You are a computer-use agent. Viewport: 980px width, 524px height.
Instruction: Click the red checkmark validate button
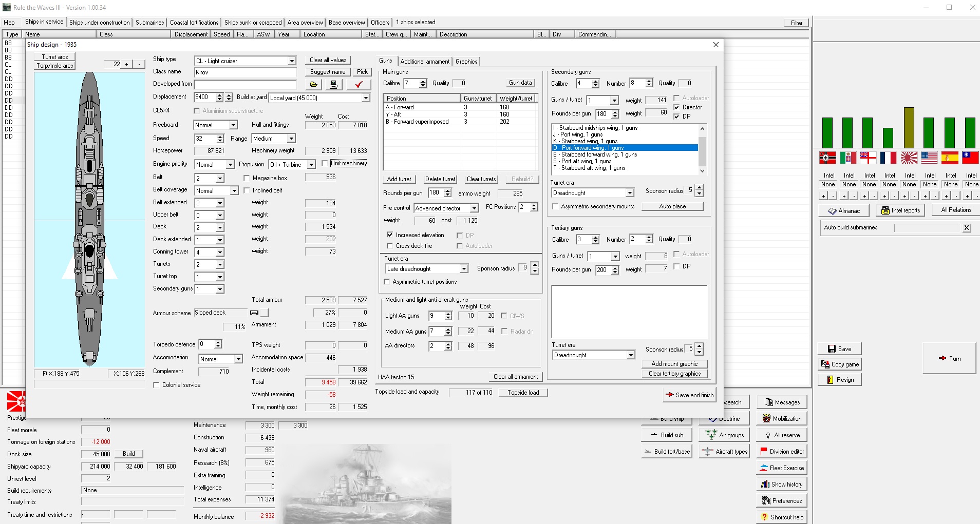pos(359,84)
